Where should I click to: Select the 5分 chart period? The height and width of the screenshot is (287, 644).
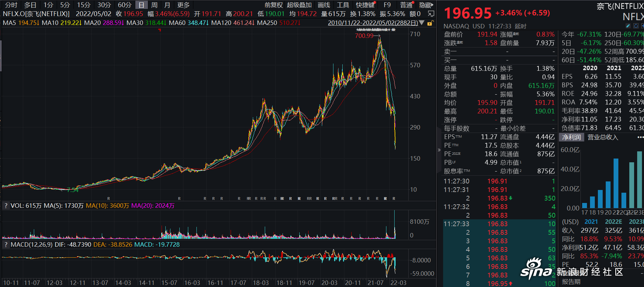(65, 5)
